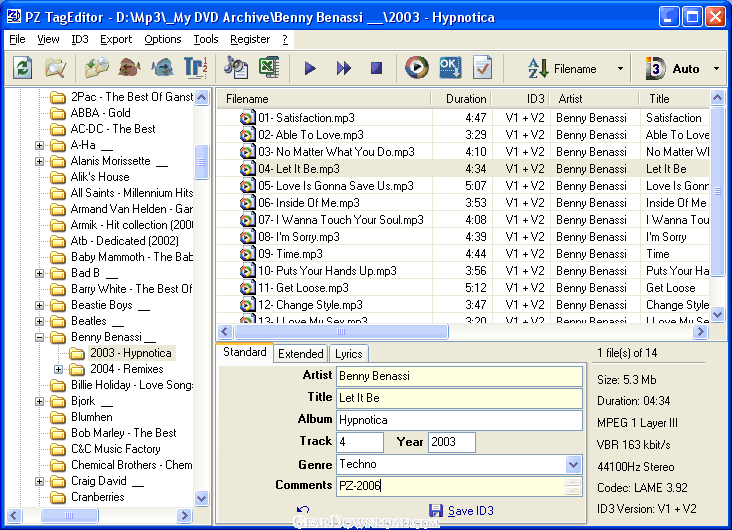The width and height of the screenshot is (732, 530).
Task: Click the checklist page toolbar icon
Action: (x=482, y=68)
